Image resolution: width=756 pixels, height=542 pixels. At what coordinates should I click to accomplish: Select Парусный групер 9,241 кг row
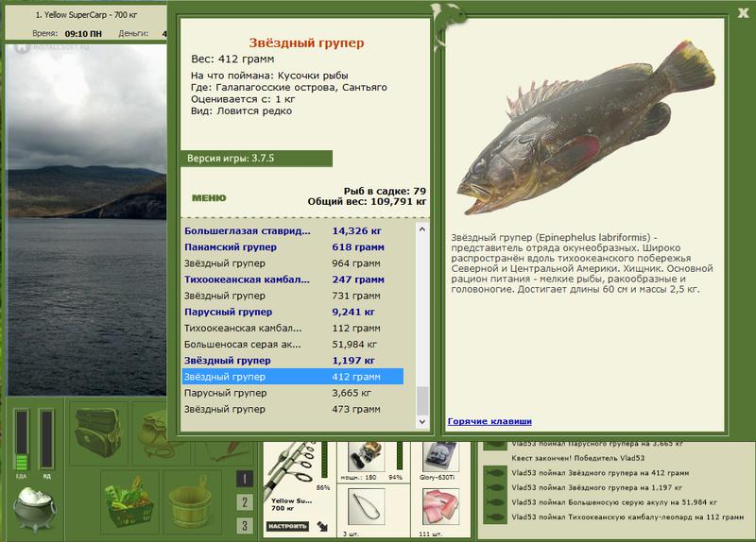[x=293, y=313]
